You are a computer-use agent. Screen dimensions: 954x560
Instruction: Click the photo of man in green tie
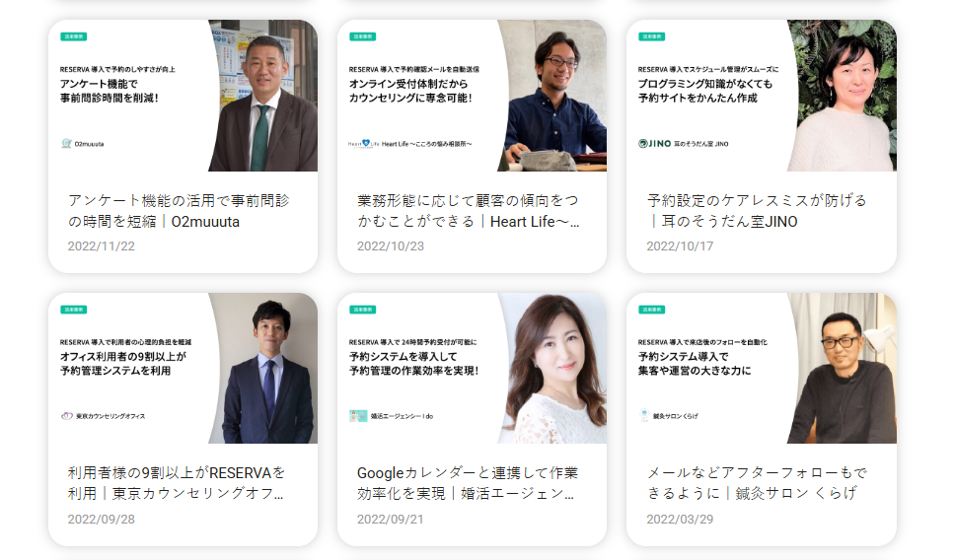[x=262, y=96]
